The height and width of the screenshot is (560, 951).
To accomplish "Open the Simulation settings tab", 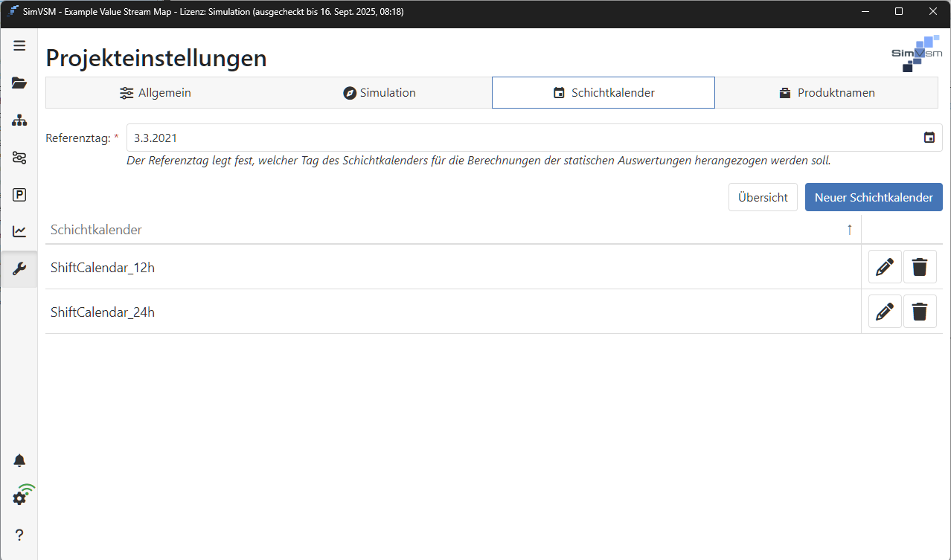I will point(380,92).
